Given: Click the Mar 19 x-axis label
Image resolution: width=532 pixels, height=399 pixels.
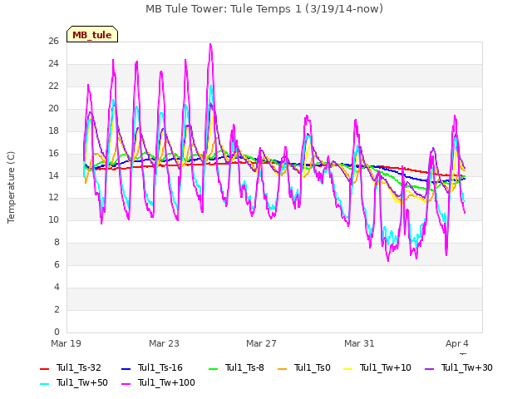Looking at the screenshot, I should click(66, 343).
